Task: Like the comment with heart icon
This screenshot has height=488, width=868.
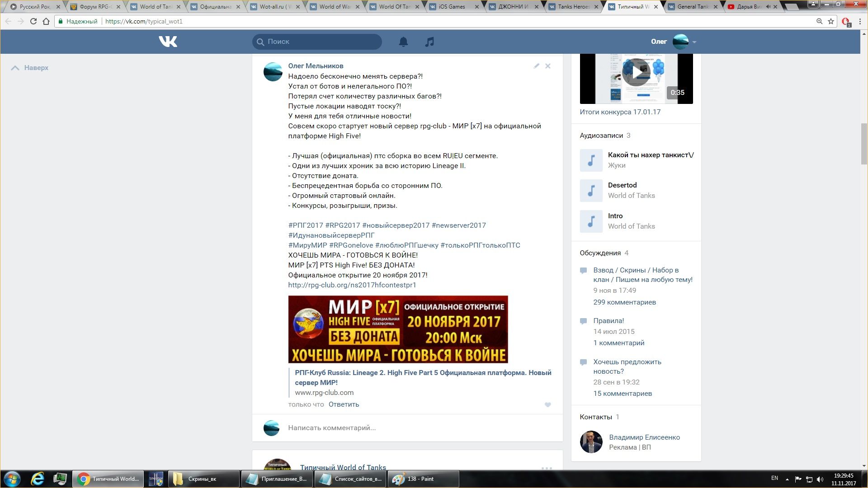Action: [547, 405]
